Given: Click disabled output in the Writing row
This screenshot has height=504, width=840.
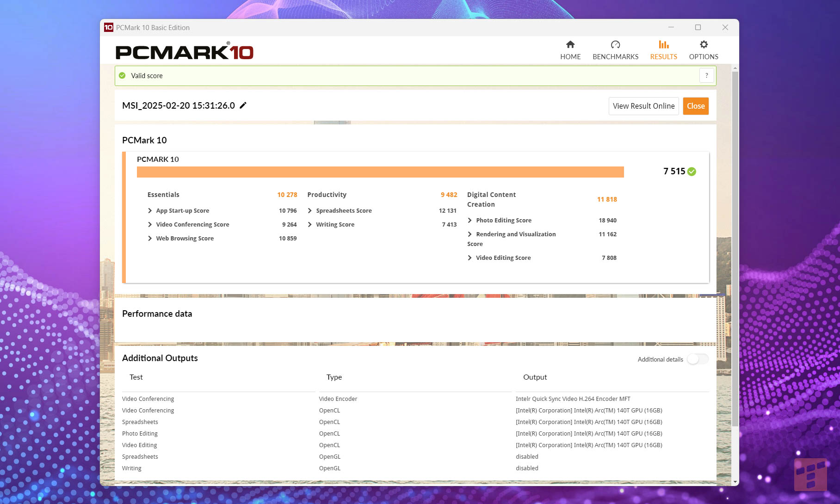Looking at the screenshot, I should [x=527, y=468].
